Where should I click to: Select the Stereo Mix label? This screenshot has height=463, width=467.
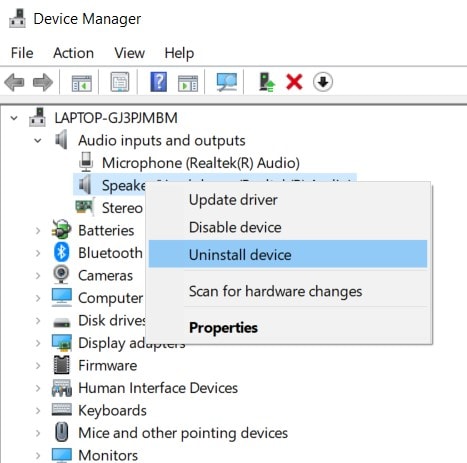click(122, 208)
